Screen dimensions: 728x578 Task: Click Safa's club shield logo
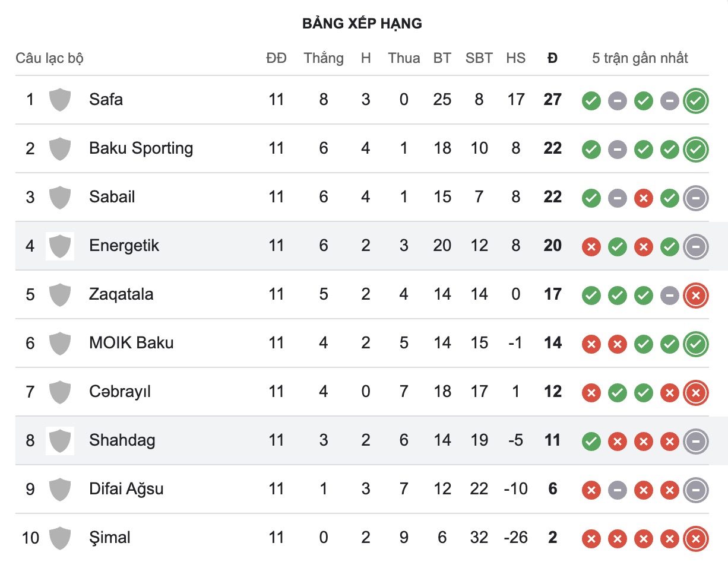(x=60, y=100)
